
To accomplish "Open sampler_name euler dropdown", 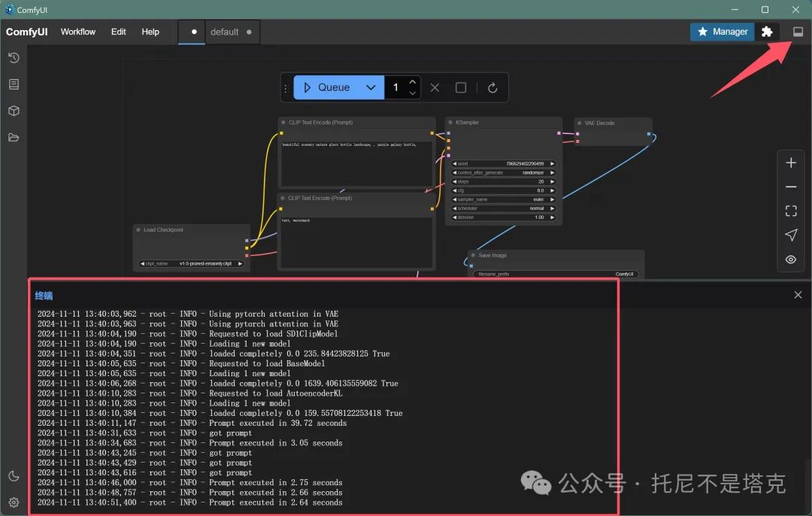I will click(503, 199).
